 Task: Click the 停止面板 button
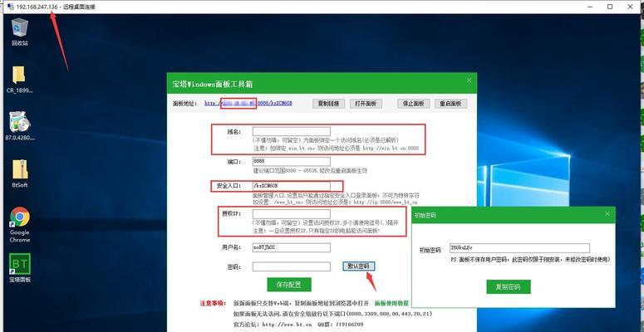click(414, 104)
